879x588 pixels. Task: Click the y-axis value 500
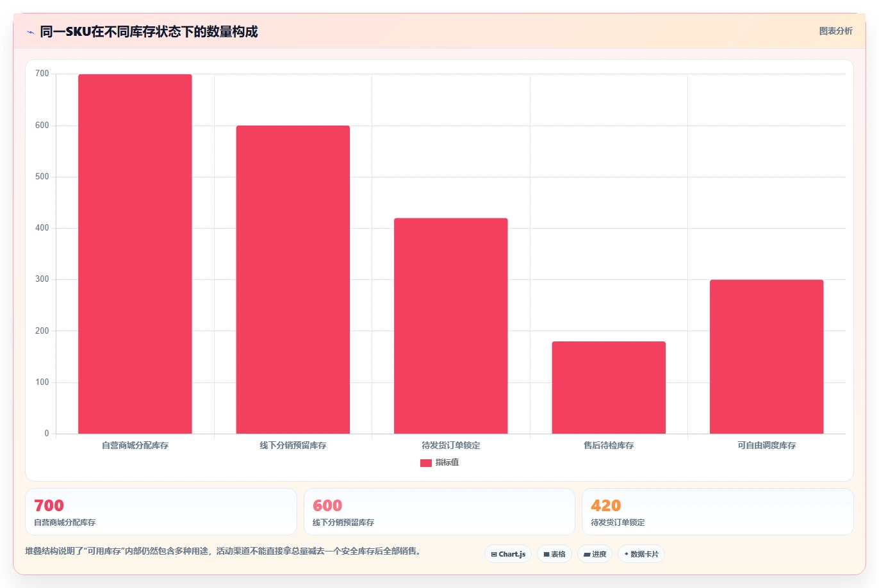pyautogui.click(x=42, y=177)
